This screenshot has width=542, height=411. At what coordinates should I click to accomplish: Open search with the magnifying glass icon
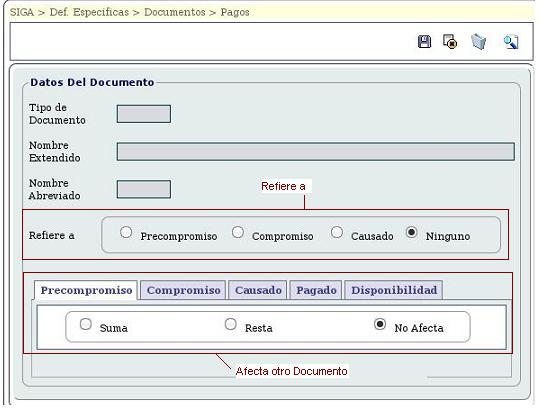point(511,42)
